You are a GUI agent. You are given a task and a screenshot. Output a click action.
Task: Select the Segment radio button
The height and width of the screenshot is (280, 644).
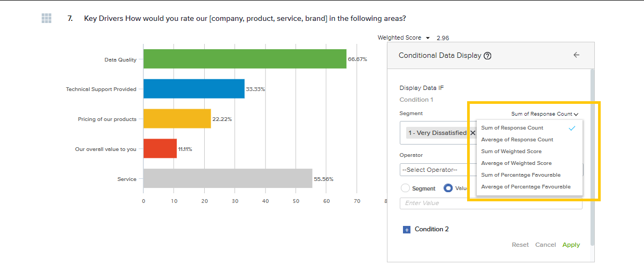405,188
